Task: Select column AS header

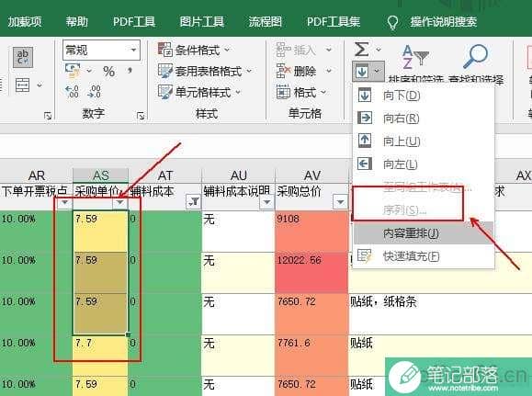Action: (101, 175)
